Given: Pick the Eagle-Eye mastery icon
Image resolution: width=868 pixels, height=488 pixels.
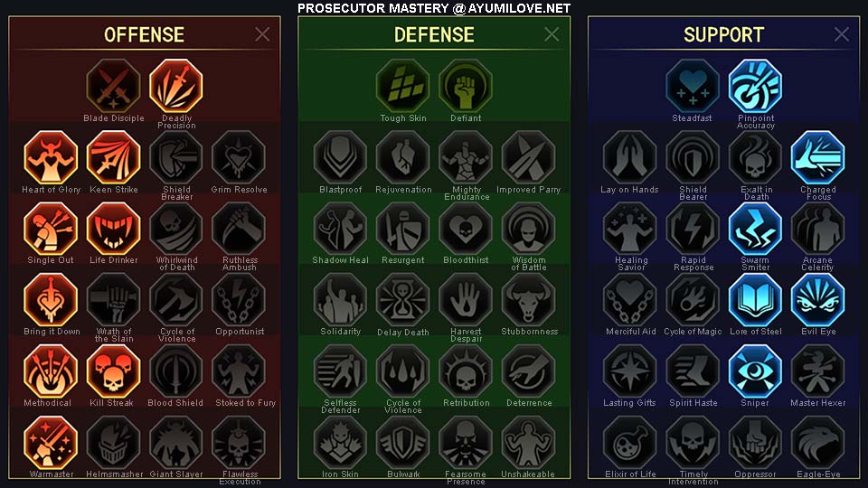Looking at the screenshot, I should (x=817, y=443).
